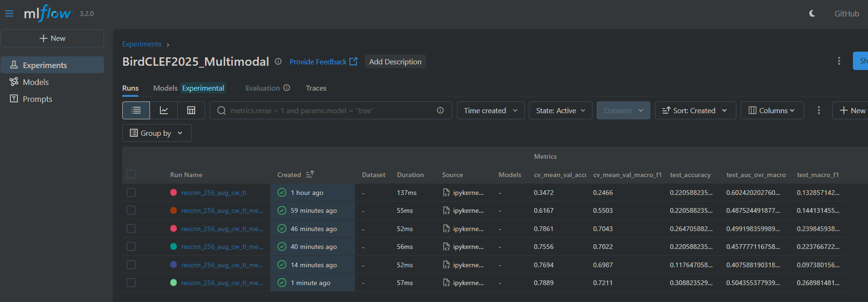Open the Time created dropdown
The height and width of the screenshot is (302, 868).
click(490, 110)
